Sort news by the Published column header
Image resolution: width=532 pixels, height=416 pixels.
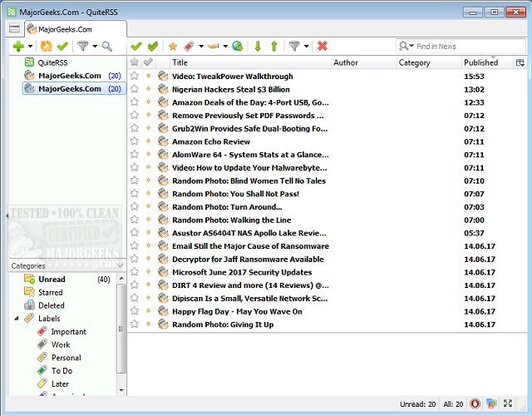480,62
